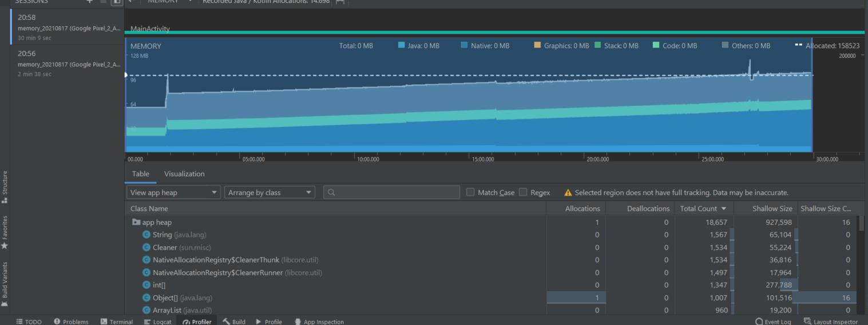Select the int[] class row
This screenshot has width=868, height=325.
492,285
